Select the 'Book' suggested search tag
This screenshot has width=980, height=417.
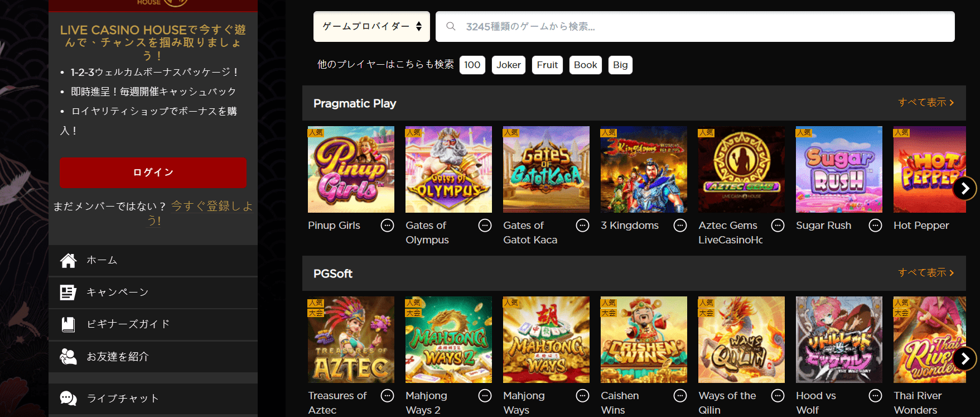[586, 65]
